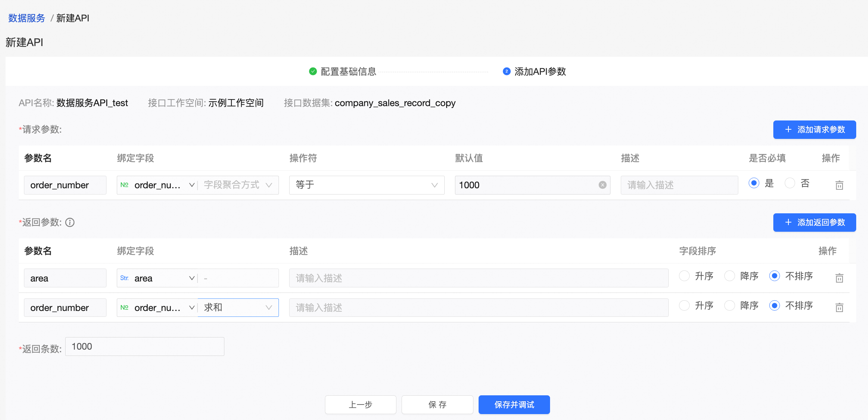Click the 保存并调试 button
The width and height of the screenshot is (868, 420).
(x=514, y=405)
